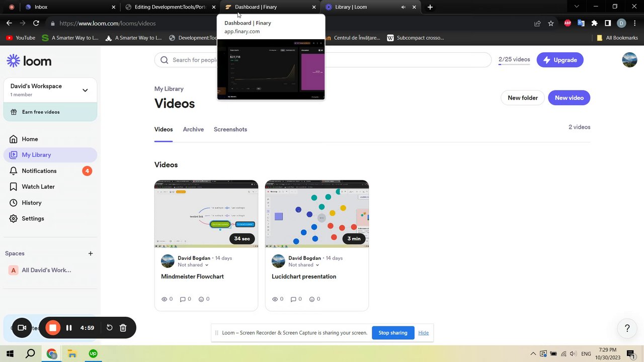This screenshot has width=644, height=362.
Task: Open Not shared dropdown on Lucidchart presentation
Action: [x=304, y=265]
